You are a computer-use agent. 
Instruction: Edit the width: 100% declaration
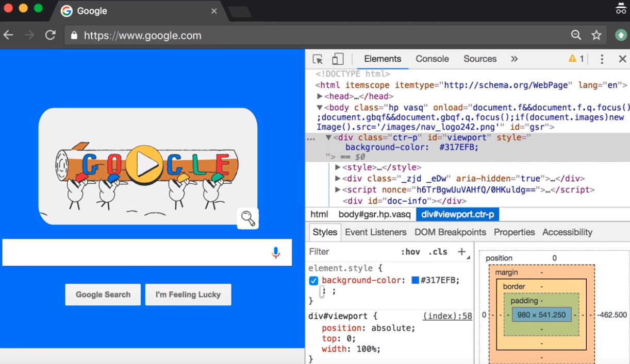[351, 349]
